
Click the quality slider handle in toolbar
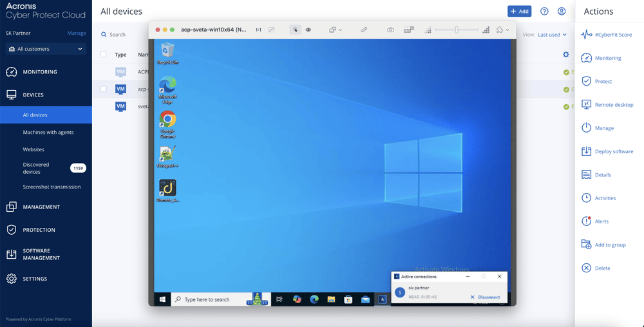457,30
